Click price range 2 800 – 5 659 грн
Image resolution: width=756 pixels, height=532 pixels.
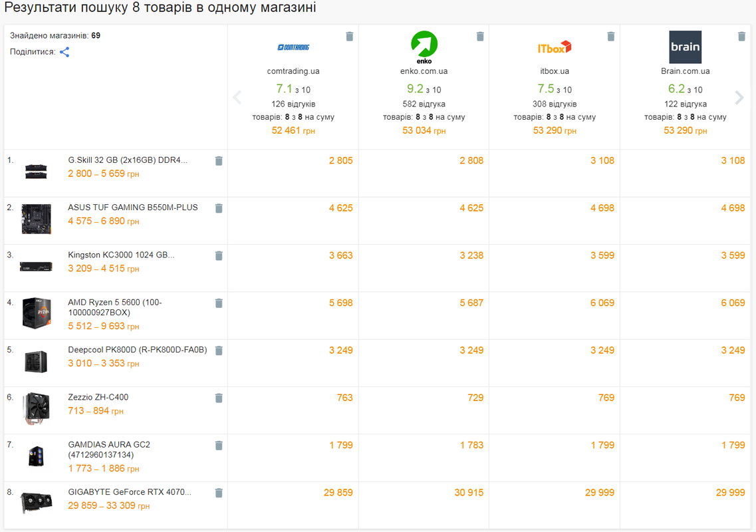tap(104, 174)
